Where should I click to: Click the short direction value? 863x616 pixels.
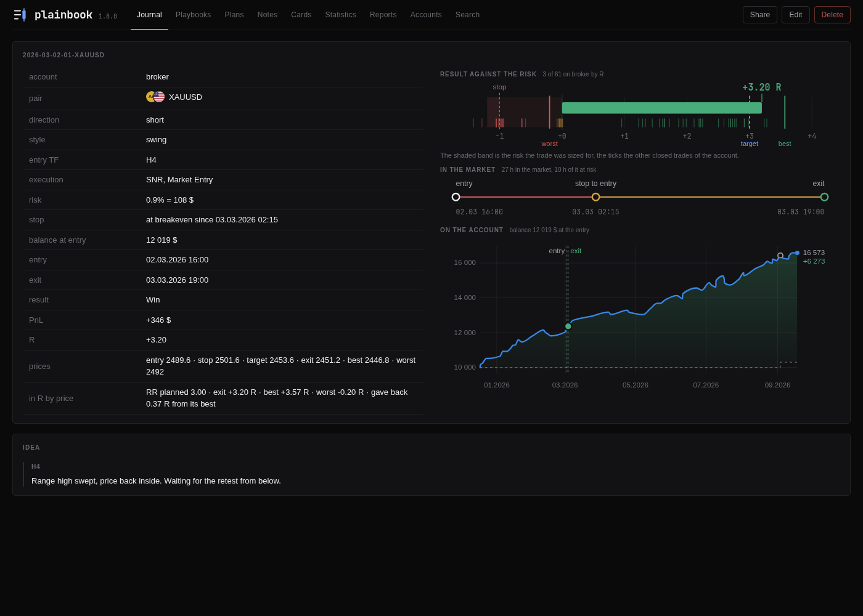point(155,120)
